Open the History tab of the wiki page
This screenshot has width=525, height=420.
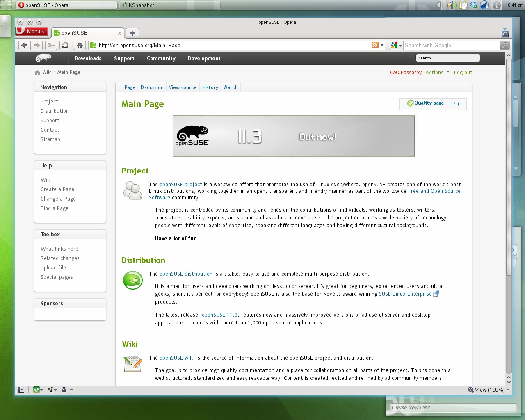(210, 87)
